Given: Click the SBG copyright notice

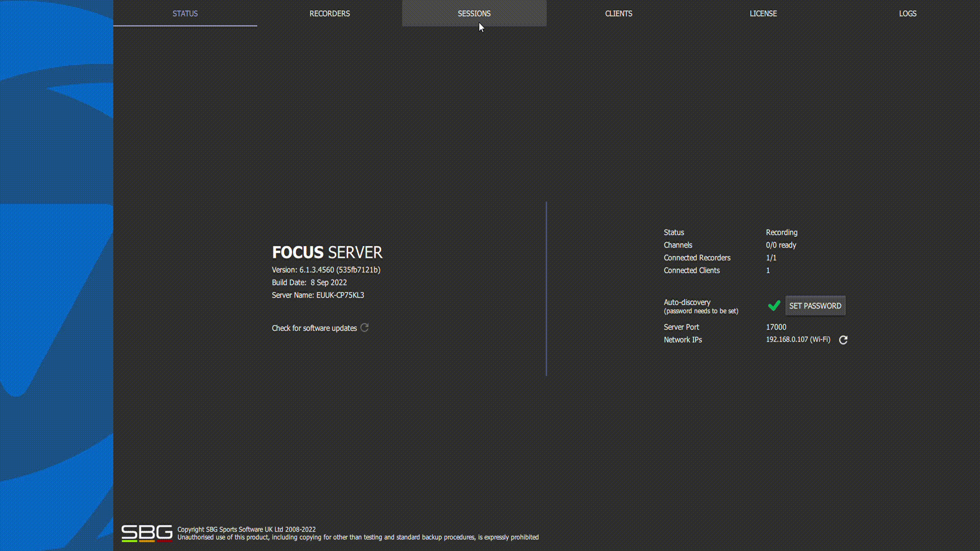Looking at the screenshot, I should tap(358, 533).
